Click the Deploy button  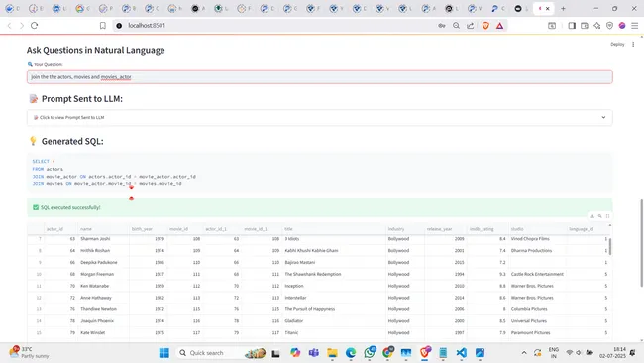tap(617, 44)
